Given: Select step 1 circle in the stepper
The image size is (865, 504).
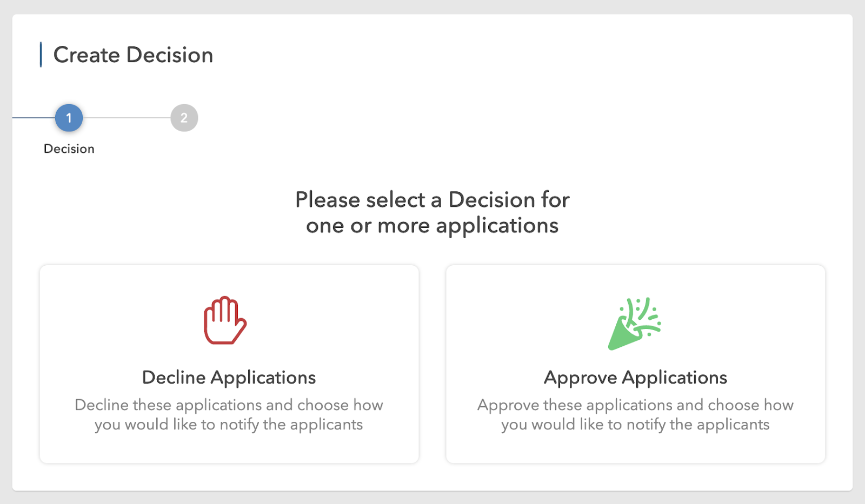Looking at the screenshot, I should pyautogui.click(x=69, y=118).
